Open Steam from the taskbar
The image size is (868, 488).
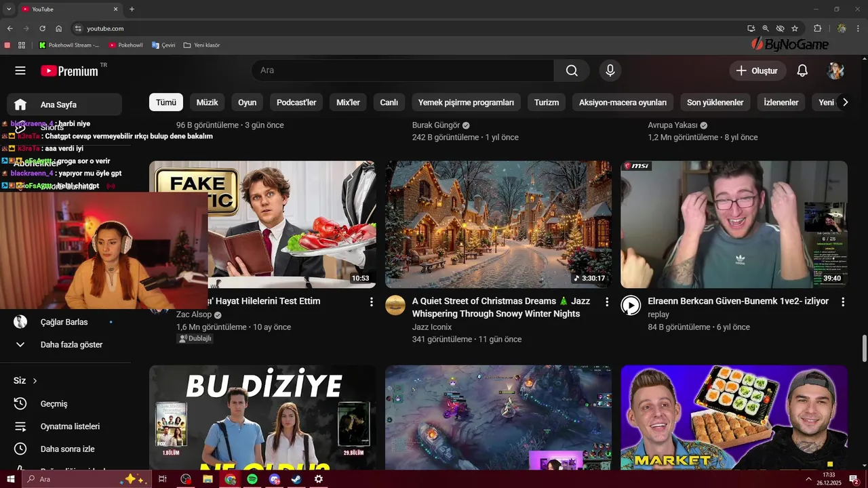click(296, 479)
